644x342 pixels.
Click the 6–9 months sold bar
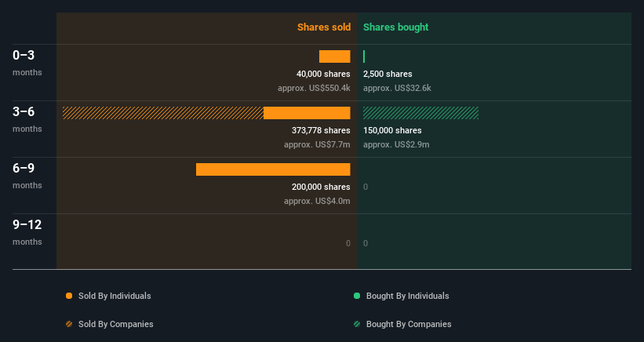(273, 169)
